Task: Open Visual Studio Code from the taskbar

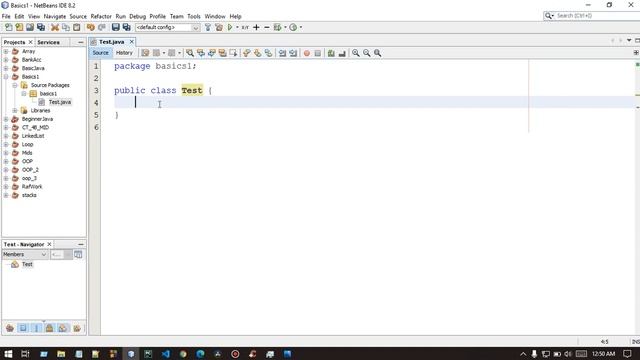Action: pyautogui.click(x=165, y=354)
